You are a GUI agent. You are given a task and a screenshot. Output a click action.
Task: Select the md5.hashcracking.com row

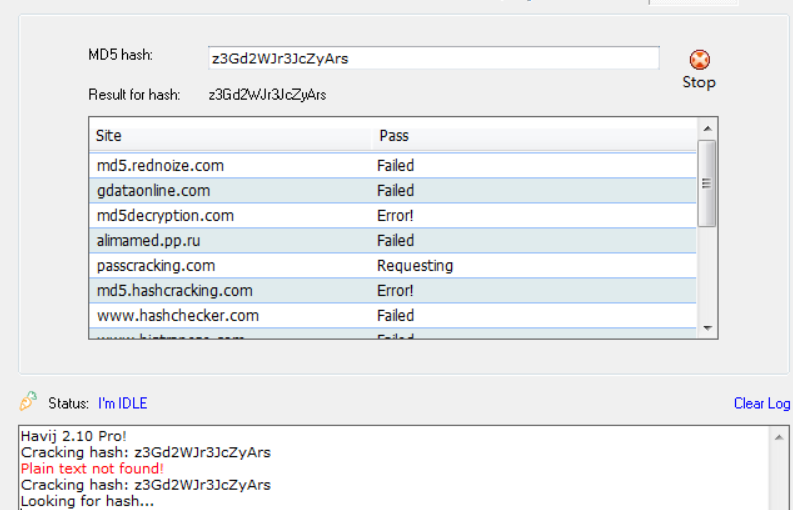tap(392, 290)
